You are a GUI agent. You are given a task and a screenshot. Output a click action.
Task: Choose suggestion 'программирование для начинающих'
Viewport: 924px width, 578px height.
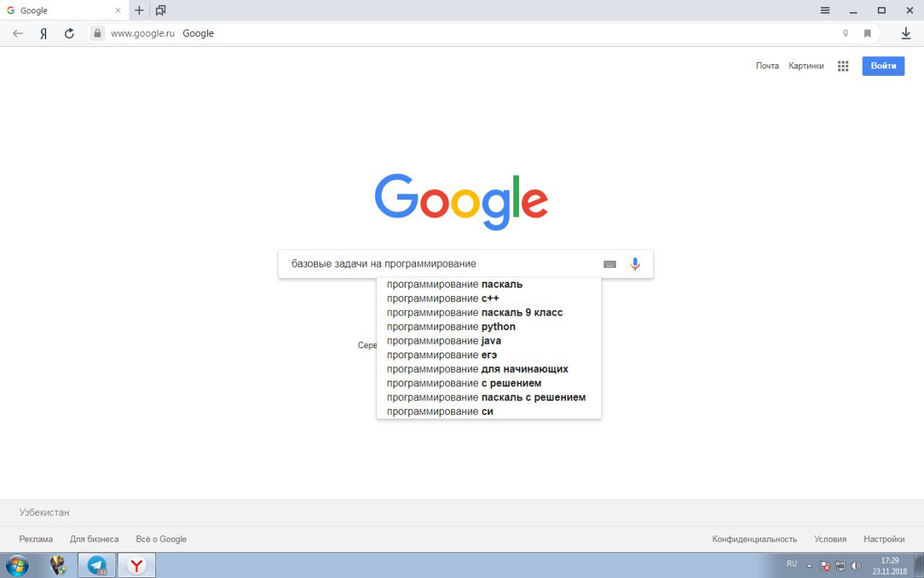(x=489, y=368)
